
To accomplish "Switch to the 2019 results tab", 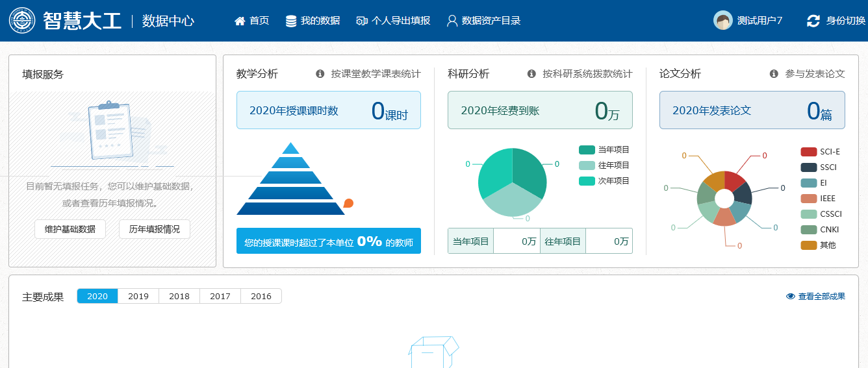I will pyautogui.click(x=138, y=296).
